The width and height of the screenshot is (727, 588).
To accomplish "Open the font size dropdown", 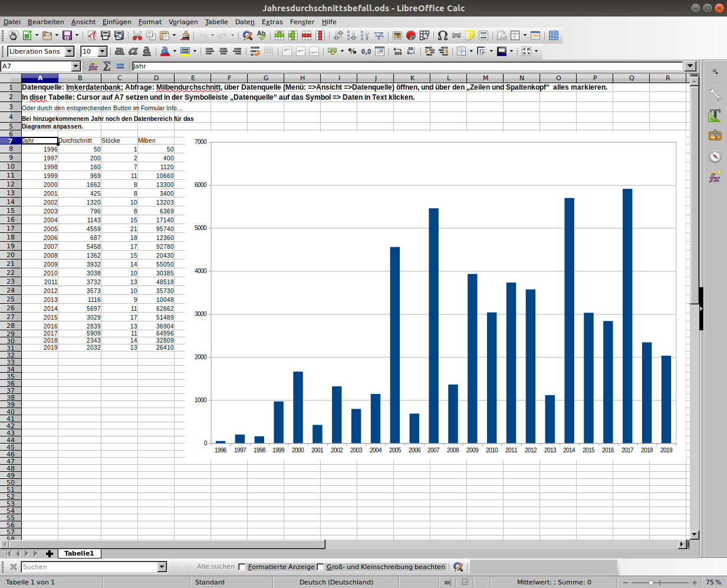I will pos(103,51).
